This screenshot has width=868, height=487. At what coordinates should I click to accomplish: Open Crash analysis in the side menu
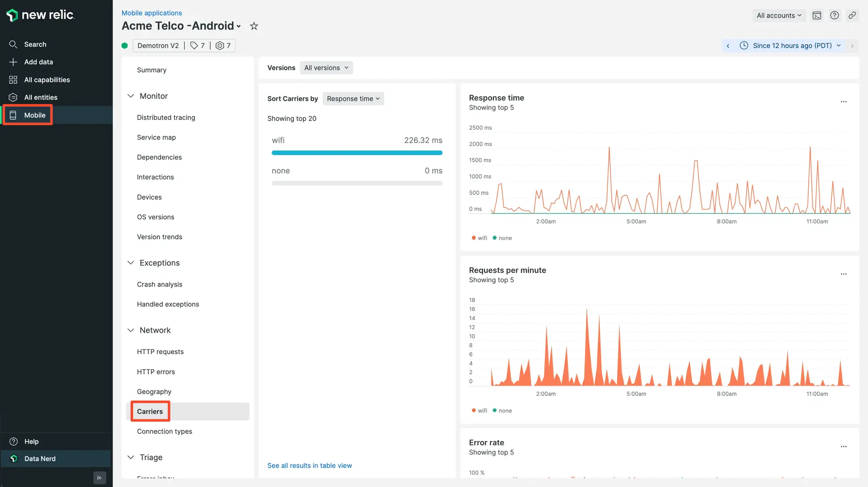160,284
